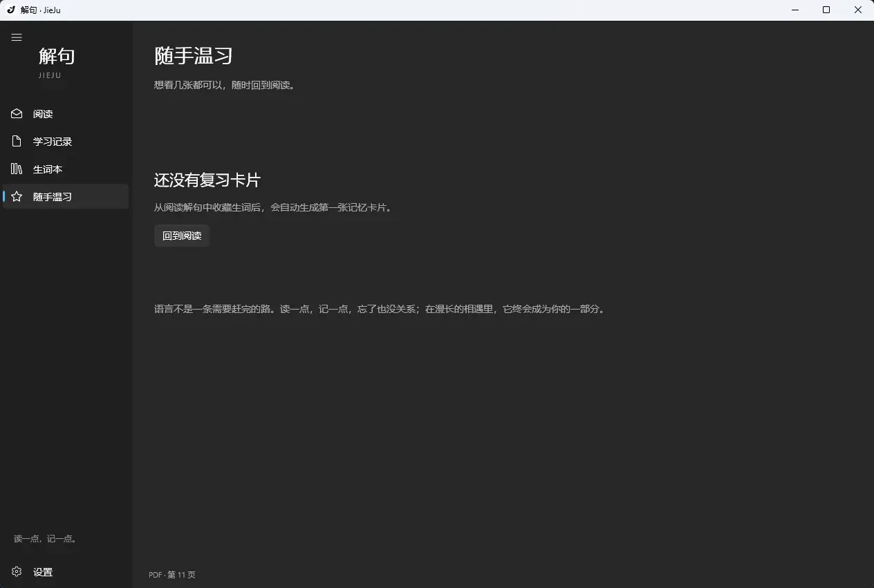Select 随手温习 in the sidebar
Viewport: 874px width, 588px height.
66,196
